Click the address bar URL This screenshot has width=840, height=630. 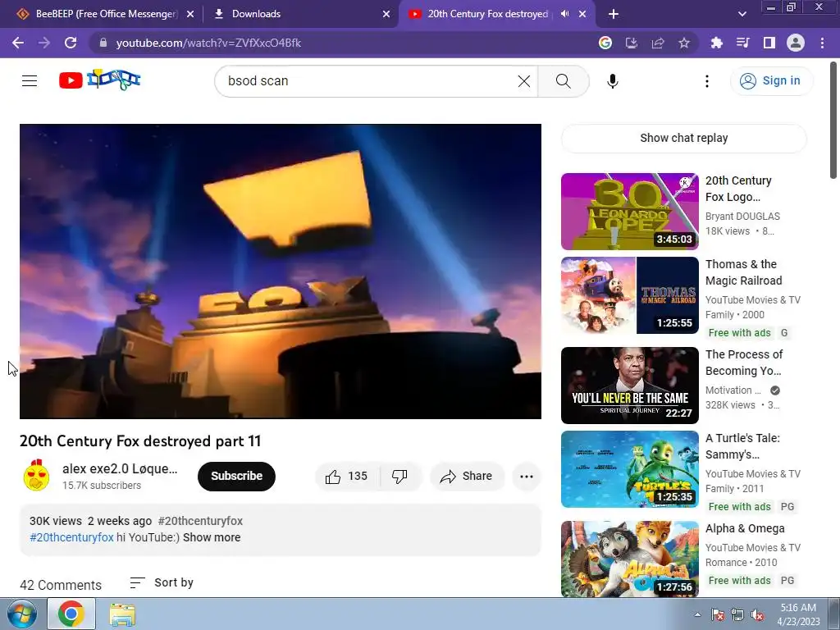pos(208,43)
